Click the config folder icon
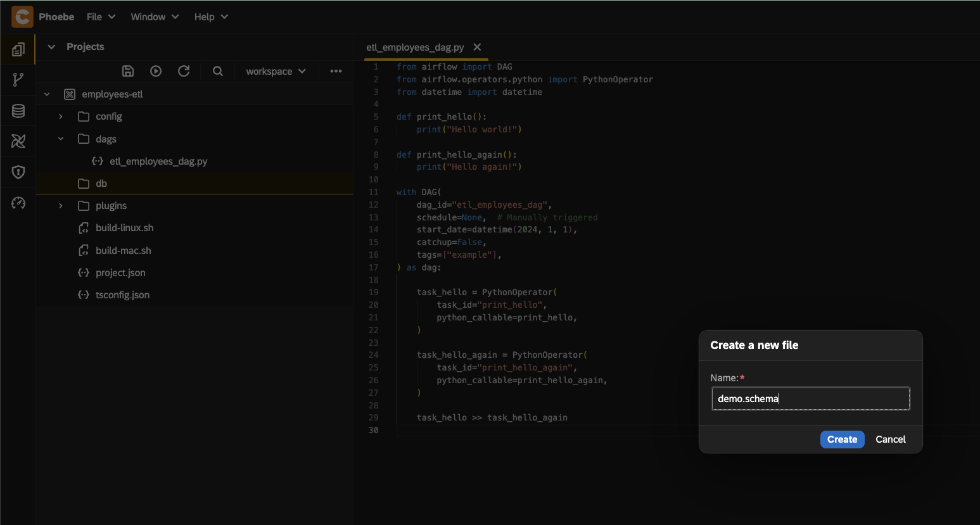Viewport: 980px width, 525px height. click(84, 117)
